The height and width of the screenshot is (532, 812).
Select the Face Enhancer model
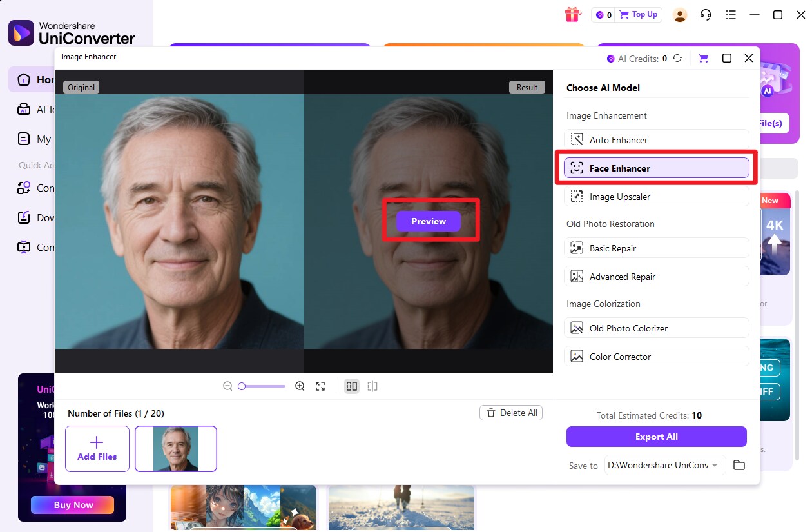(x=657, y=168)
